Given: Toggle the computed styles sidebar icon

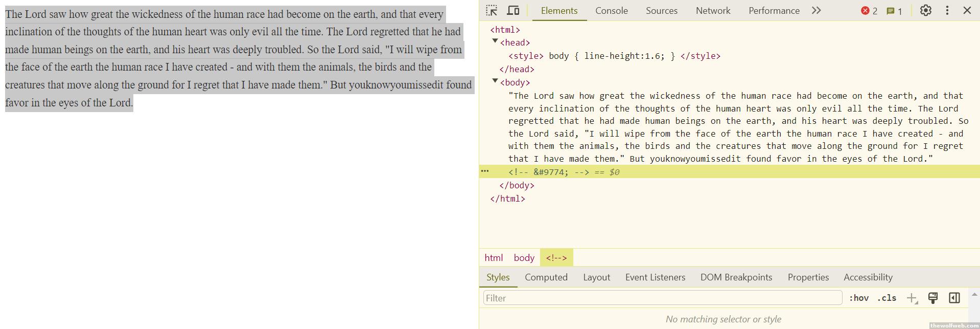Looking at the screenshot, I should pyautogui.click(x=954, y=298).
